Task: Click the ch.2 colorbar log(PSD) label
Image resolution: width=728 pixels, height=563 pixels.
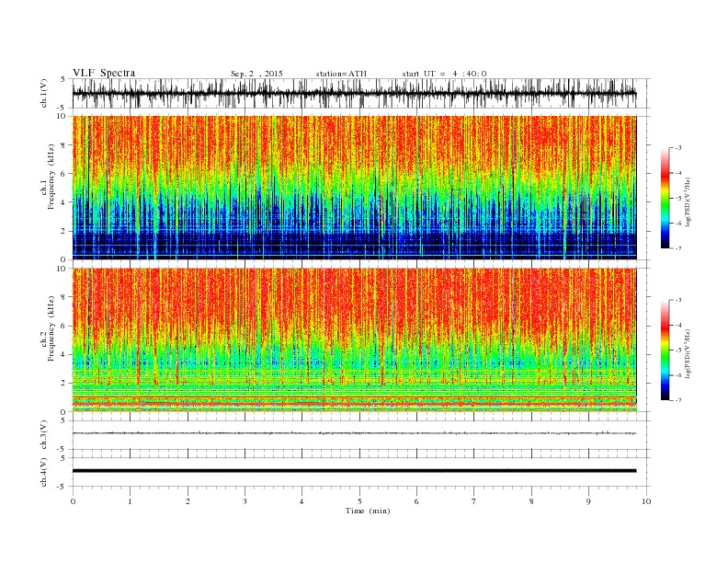Action: [688, 353]
